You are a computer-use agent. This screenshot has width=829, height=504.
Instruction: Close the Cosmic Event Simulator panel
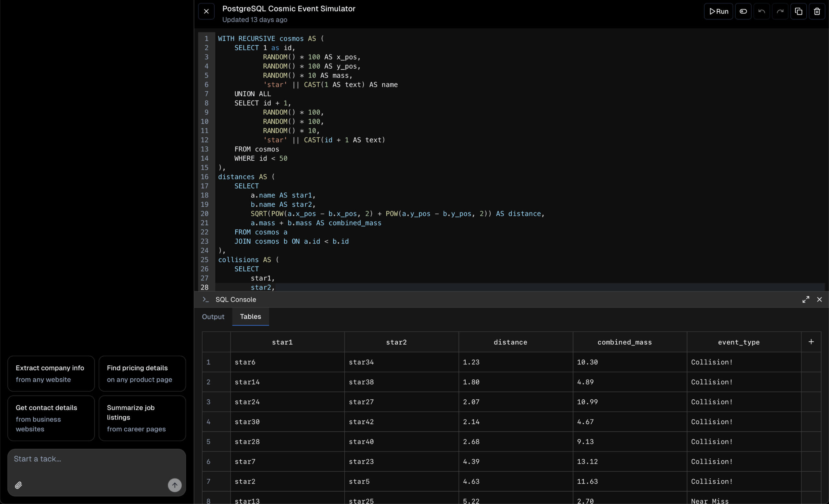coord(206,11)
